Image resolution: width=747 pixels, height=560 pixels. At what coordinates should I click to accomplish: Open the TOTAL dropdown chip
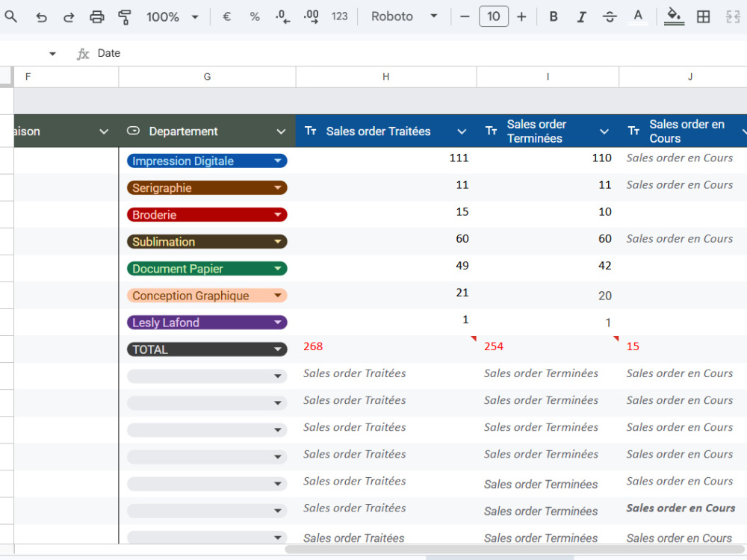pos(207,349)
